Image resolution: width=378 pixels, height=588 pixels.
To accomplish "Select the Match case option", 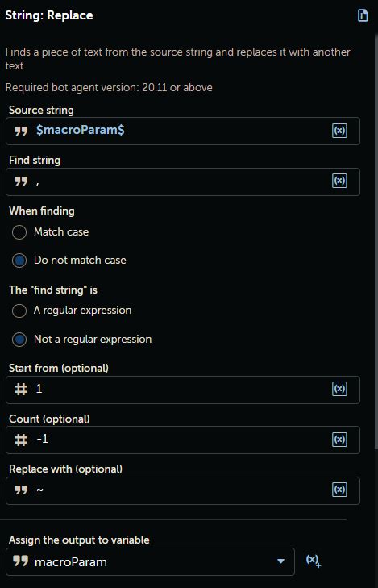I will pos(19,232).
